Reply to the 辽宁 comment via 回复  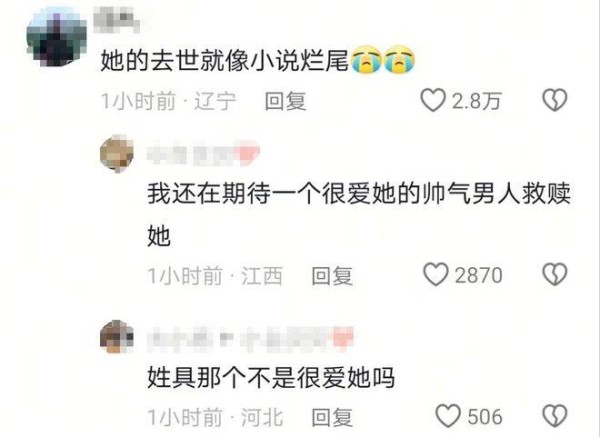pyautogui.click(x=285, y=101)
